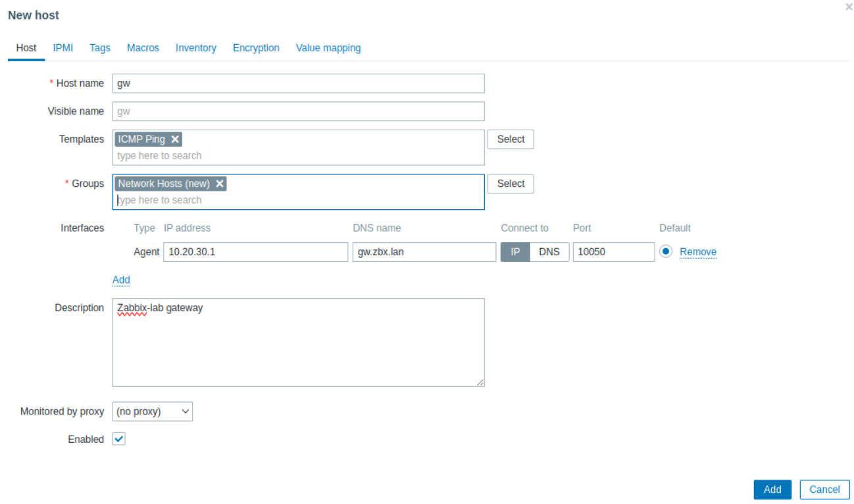Click the Templates search field
The image size is (854, 504).
click(x=299, y=156)
